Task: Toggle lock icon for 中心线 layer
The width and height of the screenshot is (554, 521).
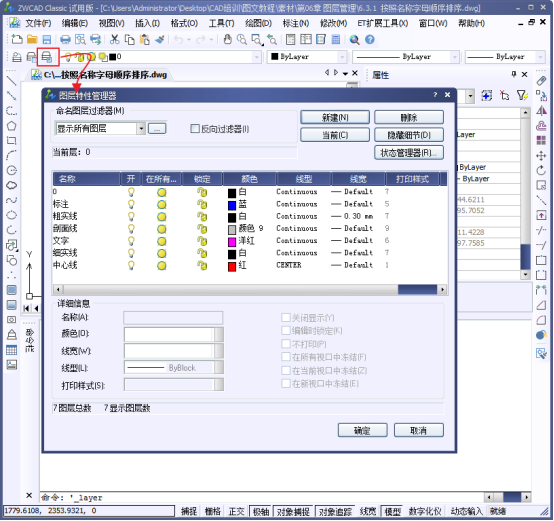Action: (202, 265)
